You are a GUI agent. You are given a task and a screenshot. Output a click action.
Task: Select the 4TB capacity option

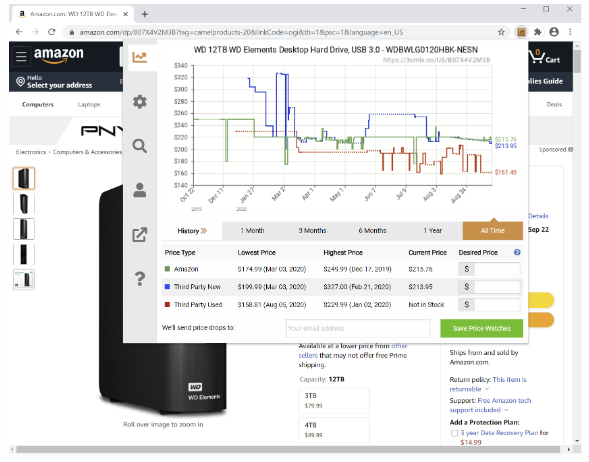pyautogui.click(x=334, y=430)
